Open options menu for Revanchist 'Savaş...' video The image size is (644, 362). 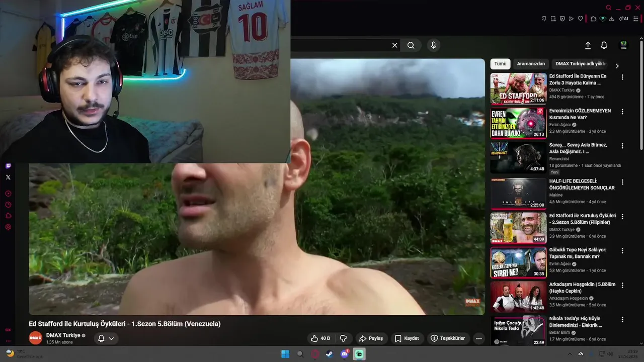pyautogui.click(x=622, y=146)
